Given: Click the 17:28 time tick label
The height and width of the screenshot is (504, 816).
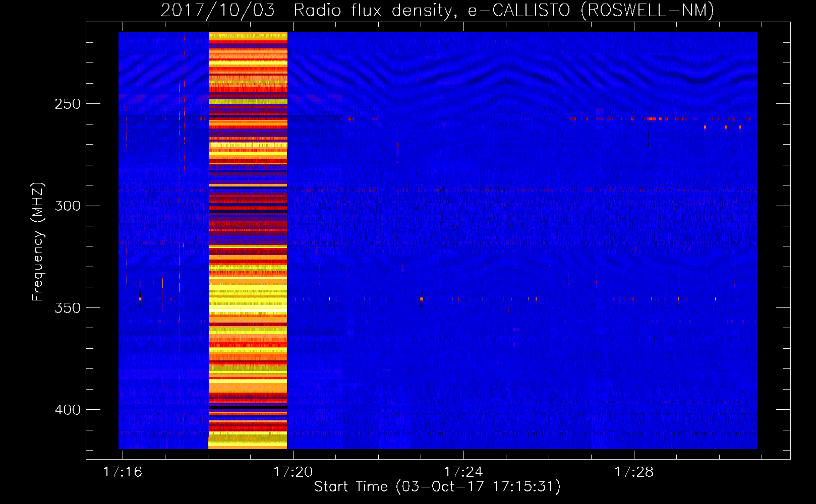Looking at the screenshot, I should pos(634,472).
